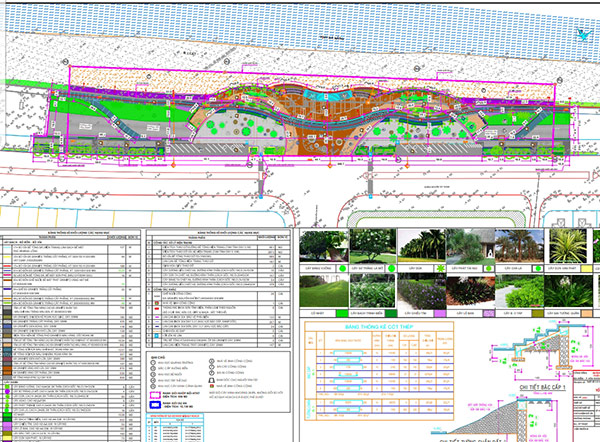Click the yellow swatch beside the top-right plant label
The width and height of the screenshot is (600, 442).
(588, 269)
